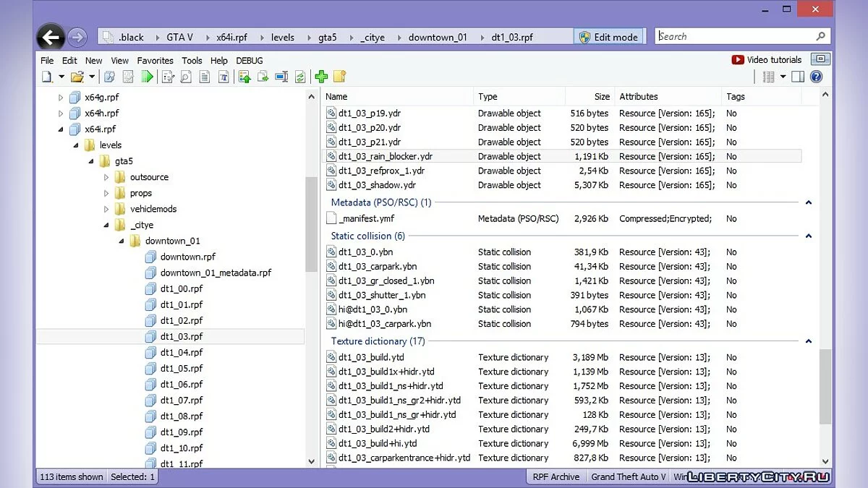Viewport: 868px width, 488px height.
Task: Open the view style dropdown arrow
Action: (783, 77)
